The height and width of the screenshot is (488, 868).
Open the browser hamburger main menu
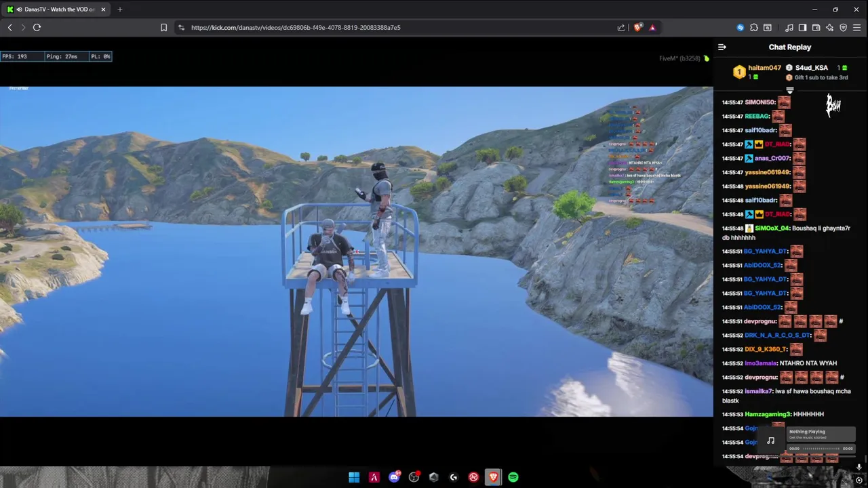[856, 28]
